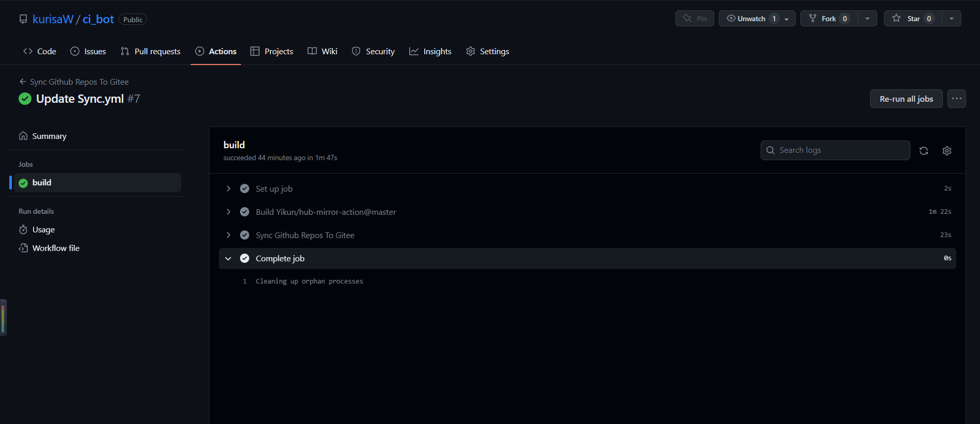Screen dimensions: 980x424
Task: Click the succeeded 44 minutes ago status text
Action: click(280, 158)
